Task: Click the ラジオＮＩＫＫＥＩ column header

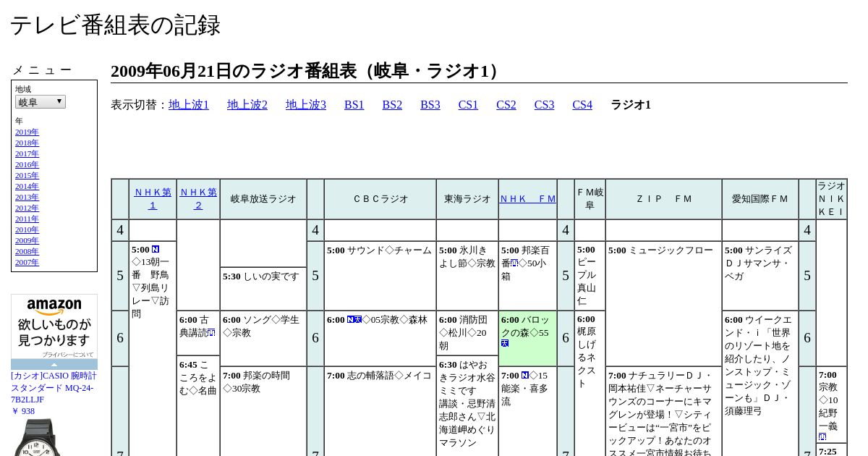Action: [832, 199]
